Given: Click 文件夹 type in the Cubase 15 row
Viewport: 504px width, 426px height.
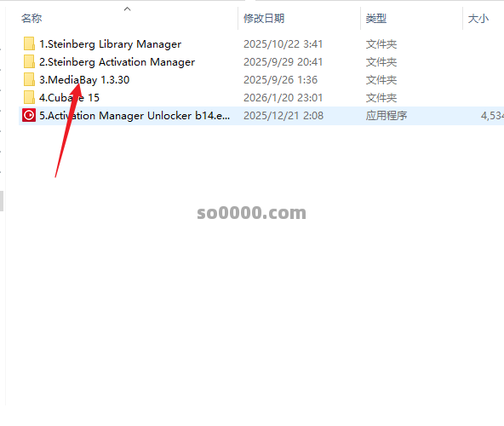Looking at the screenshot, I should pyautogui.click(x=381, y=98).
